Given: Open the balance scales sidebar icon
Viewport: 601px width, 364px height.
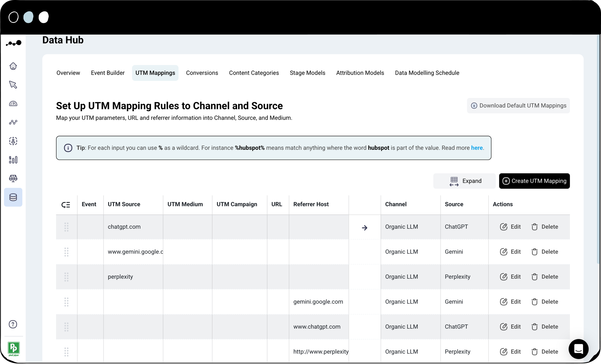Looking at the screenshot, I should (x=13, y=179).
